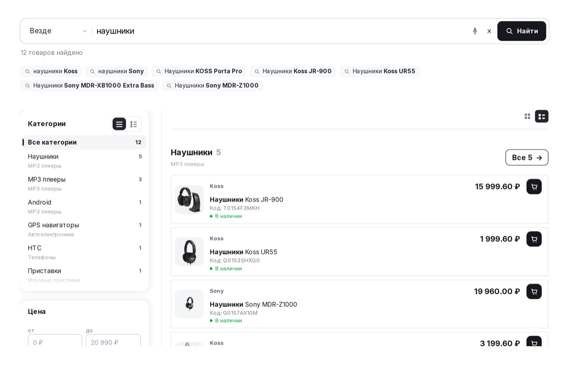This screenshot has height=366, width=588.
Task: Open the Koss JR-900 product thumbnail
Action: (189, 200)
